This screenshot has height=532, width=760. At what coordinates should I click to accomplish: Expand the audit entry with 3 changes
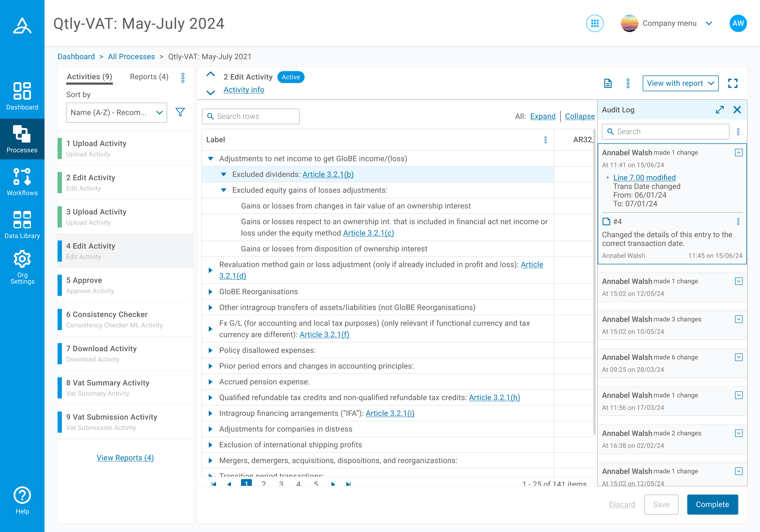[x=739, y=319]
